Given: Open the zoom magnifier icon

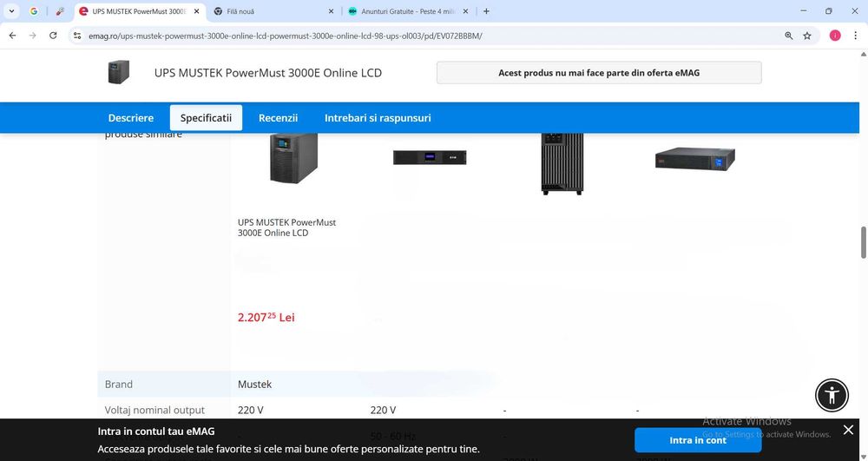Looking at the screenshot, I should [x=788, y=36].
